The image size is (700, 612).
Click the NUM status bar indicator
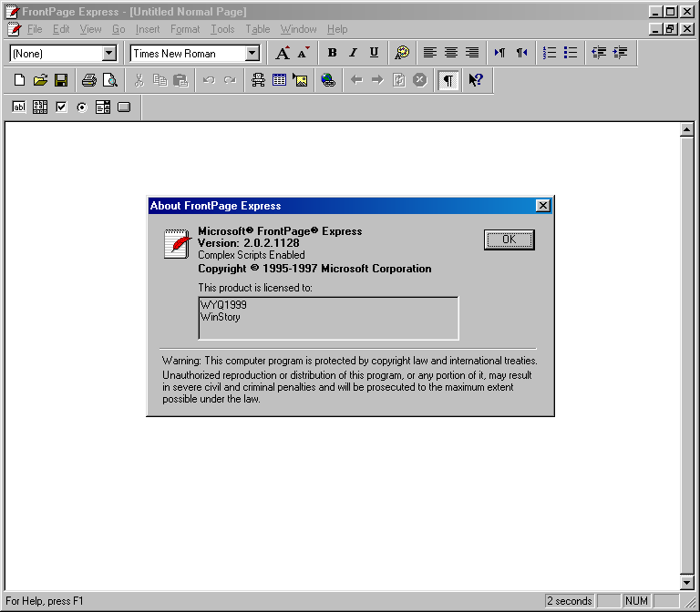coord(636,601)
